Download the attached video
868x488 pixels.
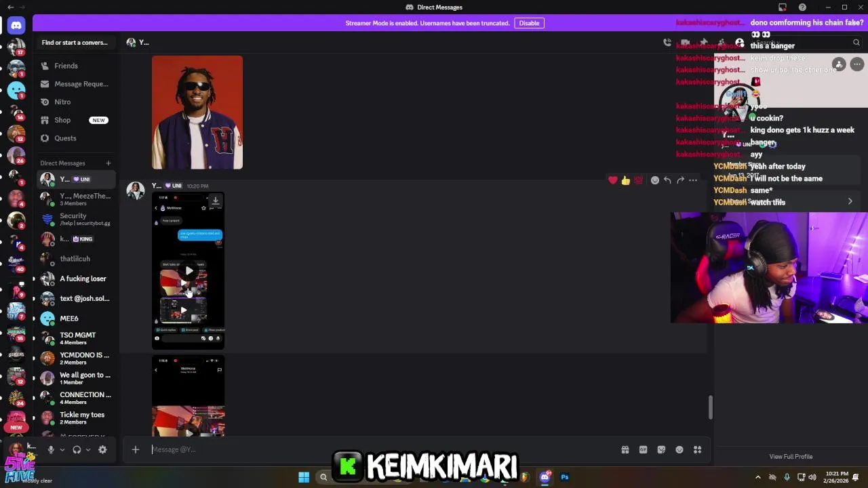click(216, 201)
